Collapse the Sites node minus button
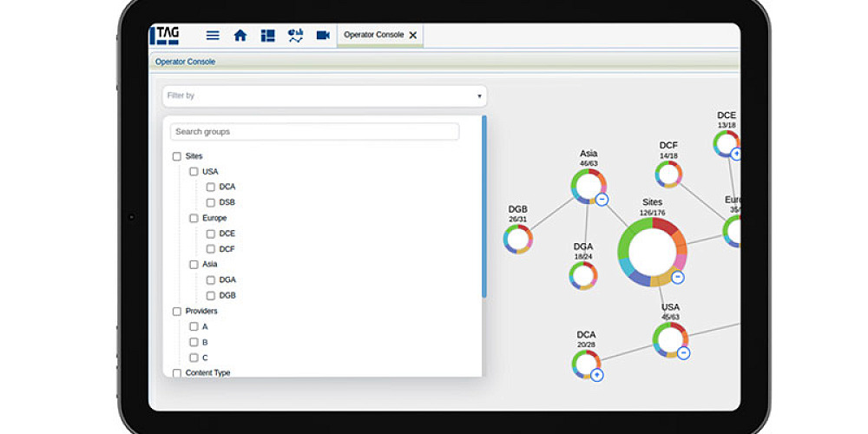 (x=678, y=278)
